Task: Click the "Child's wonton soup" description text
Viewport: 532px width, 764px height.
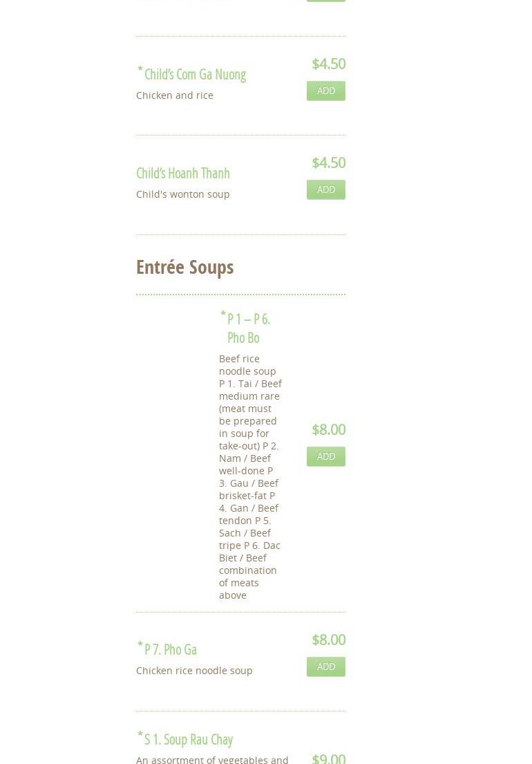Action: coord(183,194)
